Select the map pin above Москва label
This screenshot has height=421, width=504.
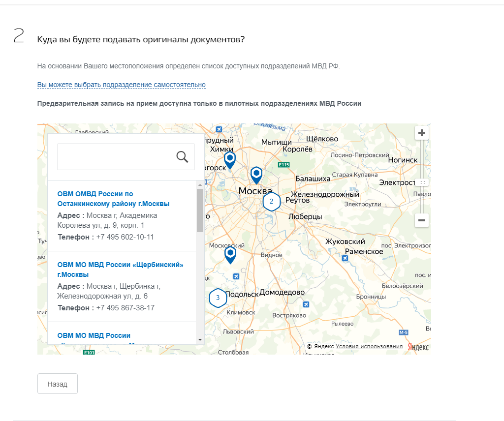coord(256,174)
